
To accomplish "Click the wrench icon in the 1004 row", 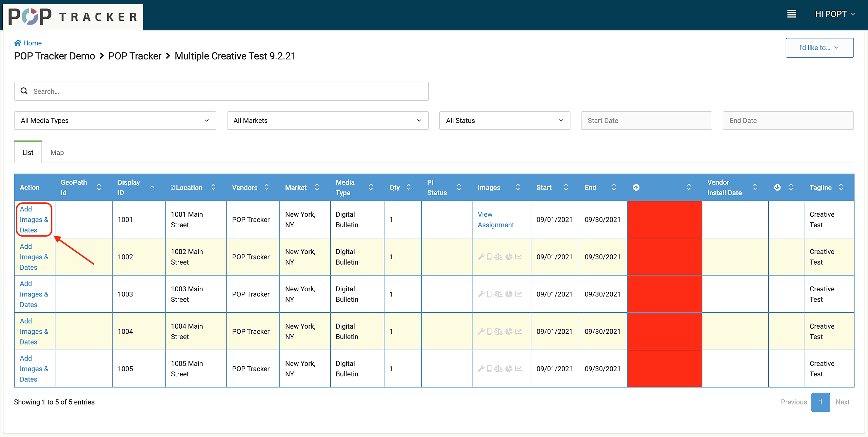I will [481, 331].
